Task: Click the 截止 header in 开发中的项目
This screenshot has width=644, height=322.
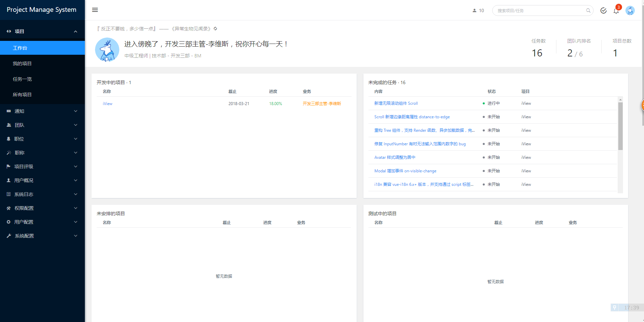Action: [x=233, y=92]
